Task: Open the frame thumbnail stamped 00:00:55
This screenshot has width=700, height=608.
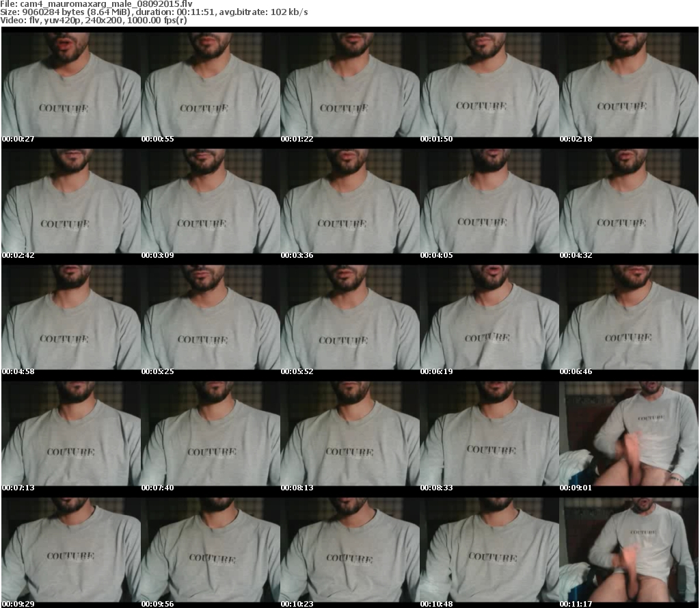Action: [x=211, y=85]
